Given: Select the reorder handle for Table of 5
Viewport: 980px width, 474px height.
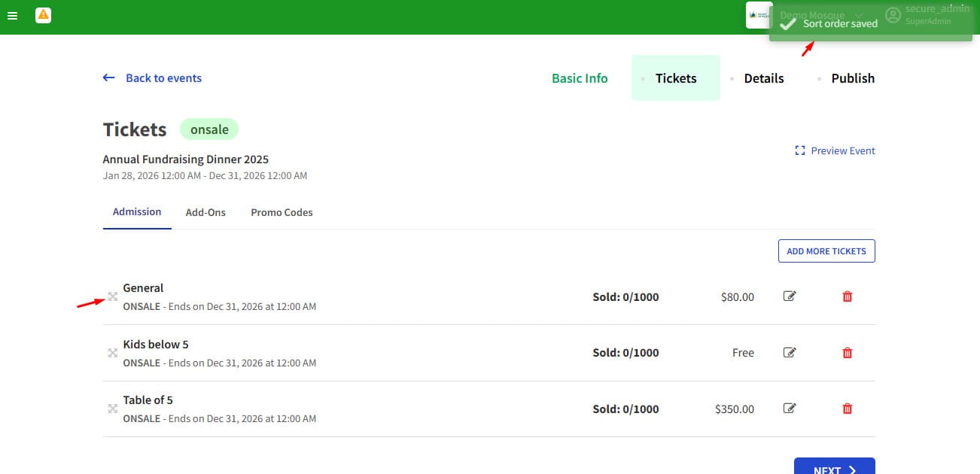Looking at the screenshot, I should [x=113, y=409].
